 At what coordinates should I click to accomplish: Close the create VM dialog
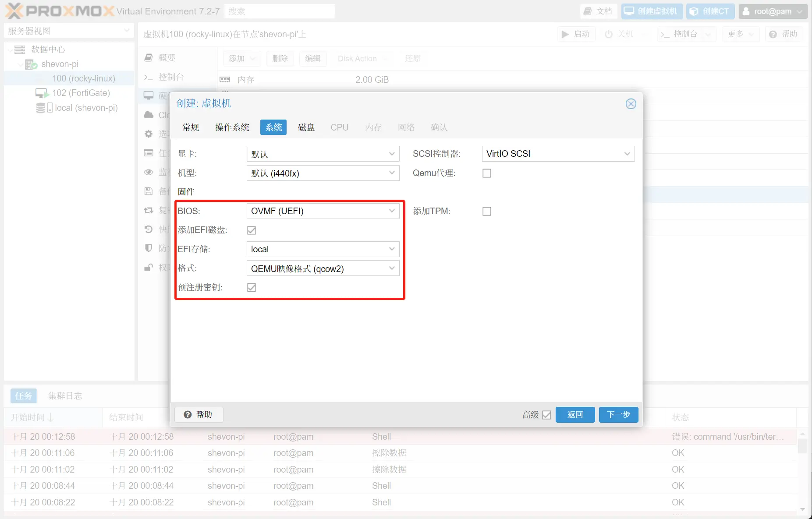631,104
